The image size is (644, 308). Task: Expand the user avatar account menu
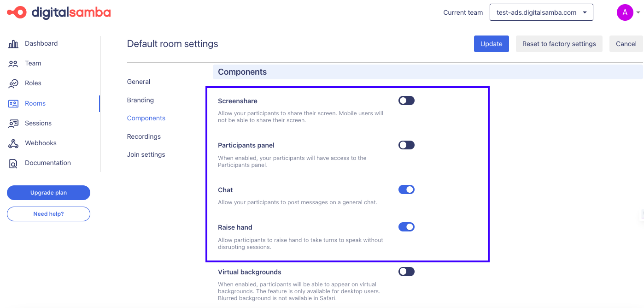[628, 12]
